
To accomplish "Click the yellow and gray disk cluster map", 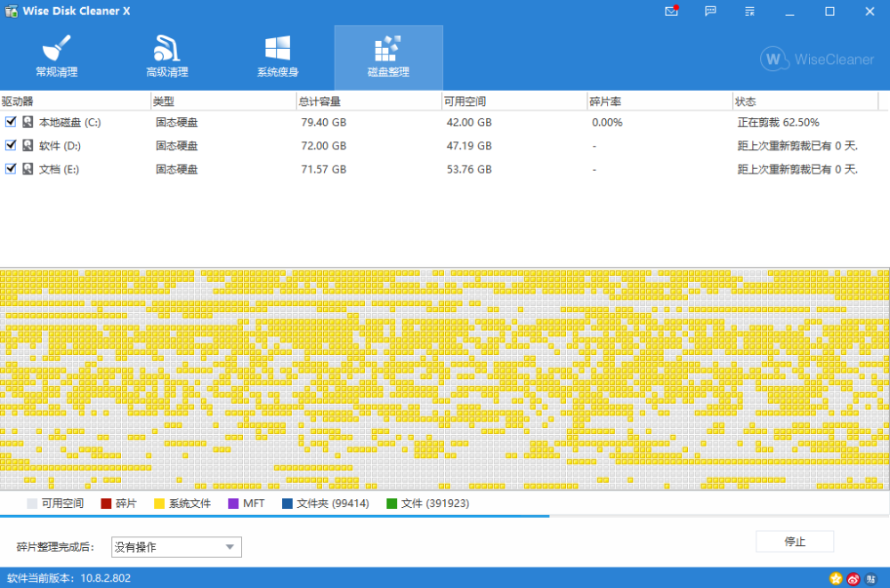I will tap(445, 379).
